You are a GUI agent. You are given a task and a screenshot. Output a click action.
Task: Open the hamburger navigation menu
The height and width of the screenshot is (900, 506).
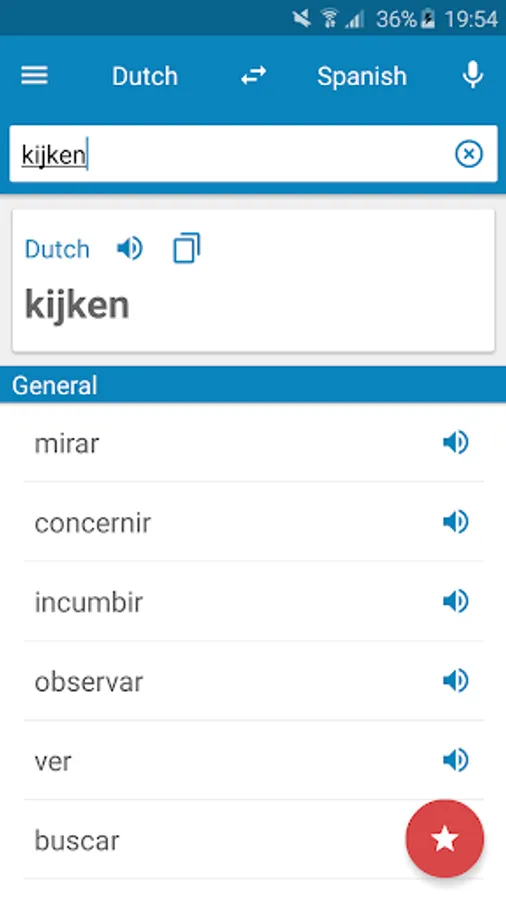point(34,76)
